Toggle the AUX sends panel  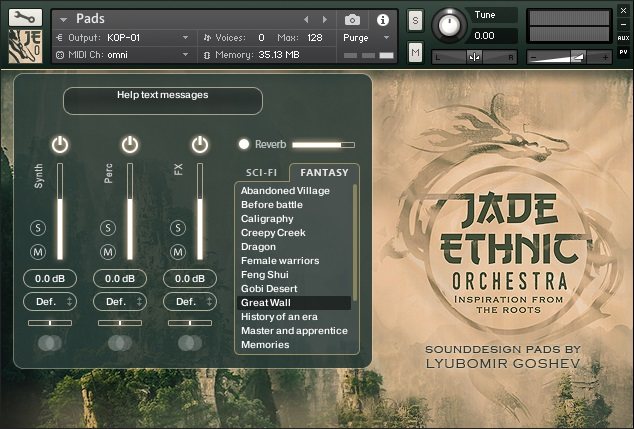[623, 38]
